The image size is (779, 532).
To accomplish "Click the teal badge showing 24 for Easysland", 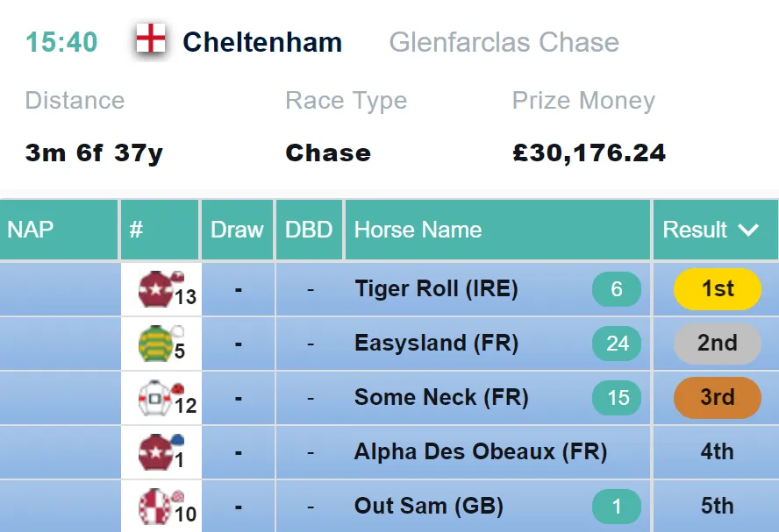I will point(617,344).
